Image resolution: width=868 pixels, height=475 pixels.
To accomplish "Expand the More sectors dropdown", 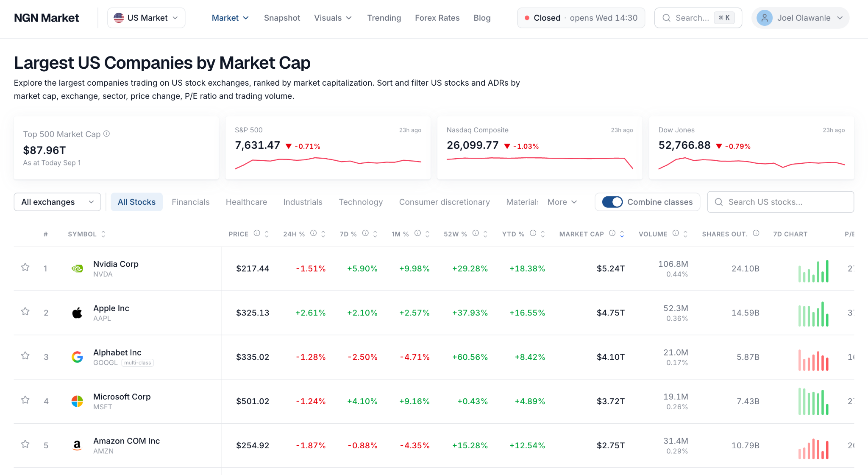I will 562,202.
